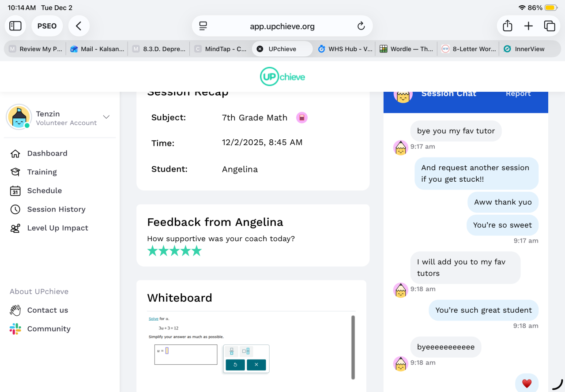This screenshot has height=392, width=565.
Task: Click the five-star feedback rating
Action: point(174,251)
